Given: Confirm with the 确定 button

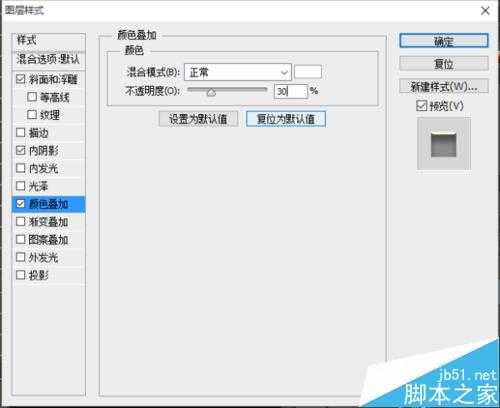Looking at the screenshot, I should [x=444, y=41].
